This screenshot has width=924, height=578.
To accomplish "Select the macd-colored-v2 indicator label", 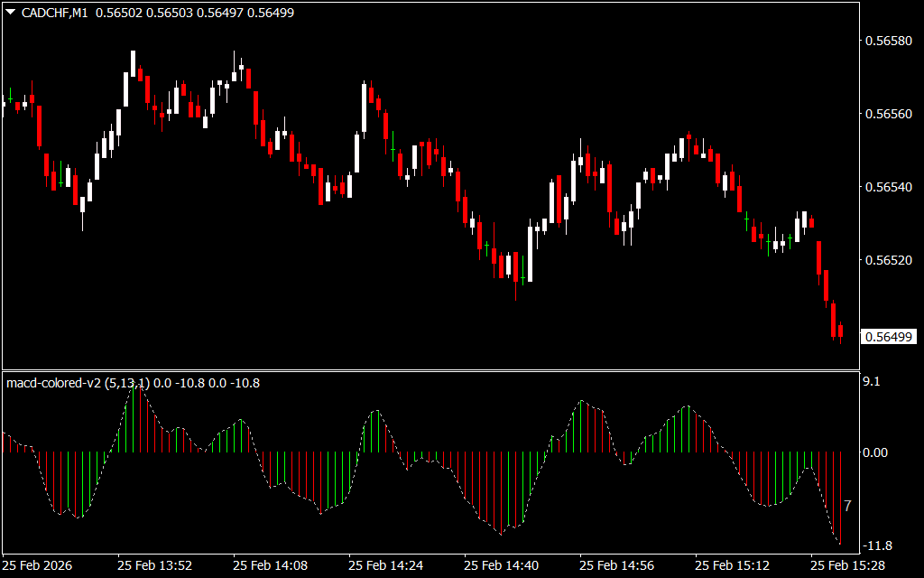I will click(x=54, y=383).
